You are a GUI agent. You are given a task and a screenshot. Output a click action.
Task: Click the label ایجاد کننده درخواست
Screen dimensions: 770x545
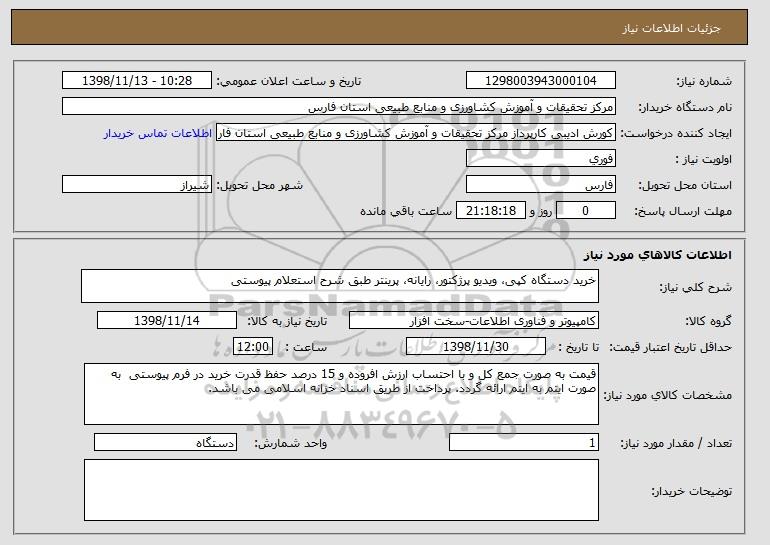coord(676,133)
